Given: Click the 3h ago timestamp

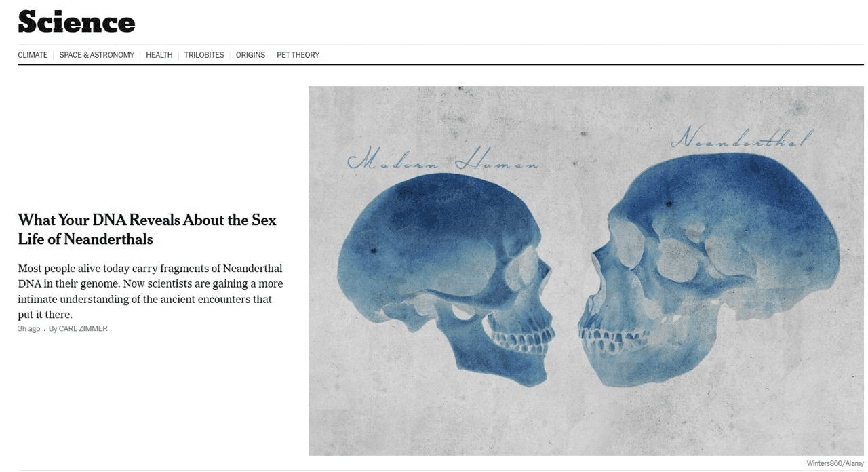Looking at the screenshot, I should (29, 329).
